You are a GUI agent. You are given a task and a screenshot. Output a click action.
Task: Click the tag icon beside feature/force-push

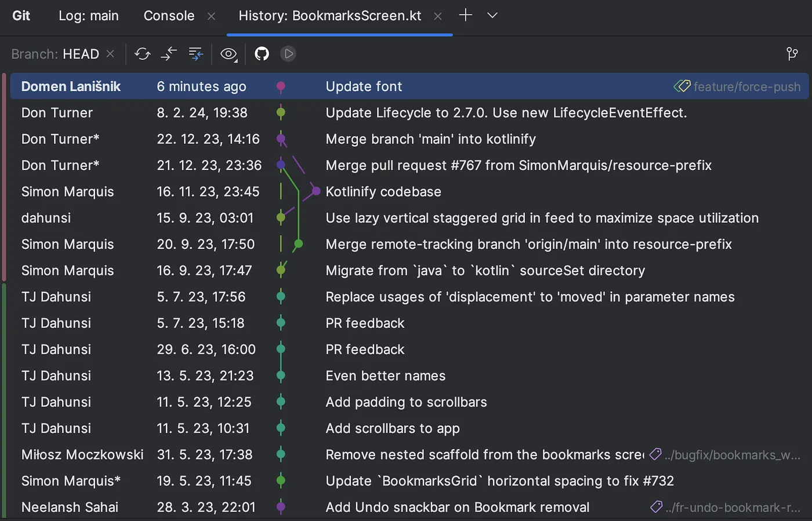[x=681, y=86]
